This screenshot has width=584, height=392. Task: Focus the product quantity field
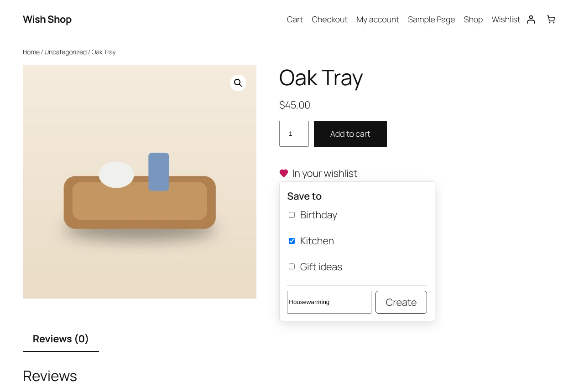tap(294, 134)
